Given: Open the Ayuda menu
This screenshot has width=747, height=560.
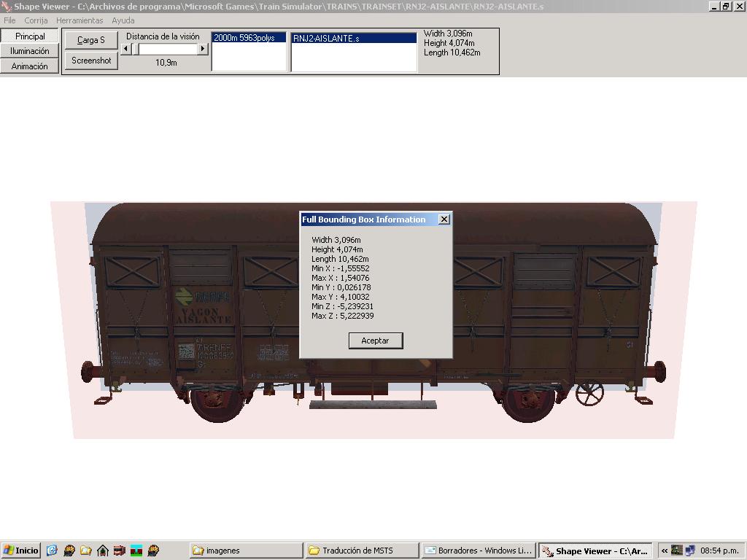Looking at the screenshot, I should click(x=123, y=20).
